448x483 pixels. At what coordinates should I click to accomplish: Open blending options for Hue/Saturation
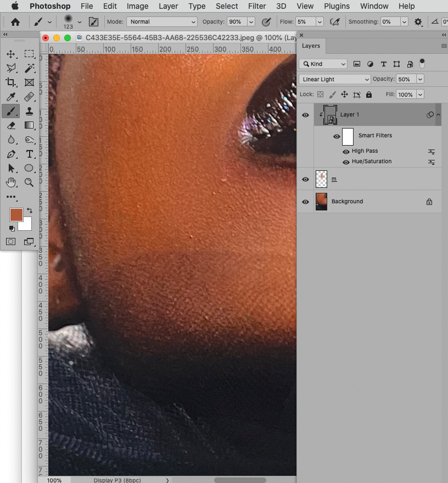432,162
